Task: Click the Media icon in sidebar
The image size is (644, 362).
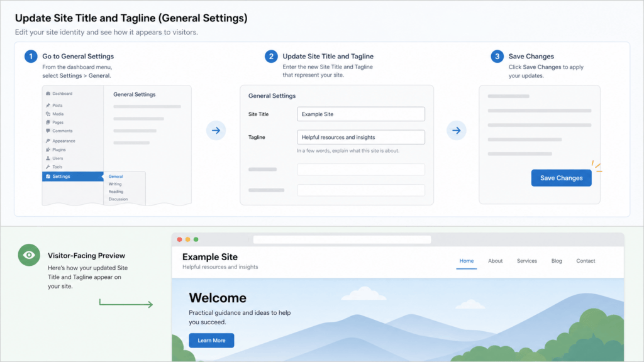Action: click(x=48, y=114)
